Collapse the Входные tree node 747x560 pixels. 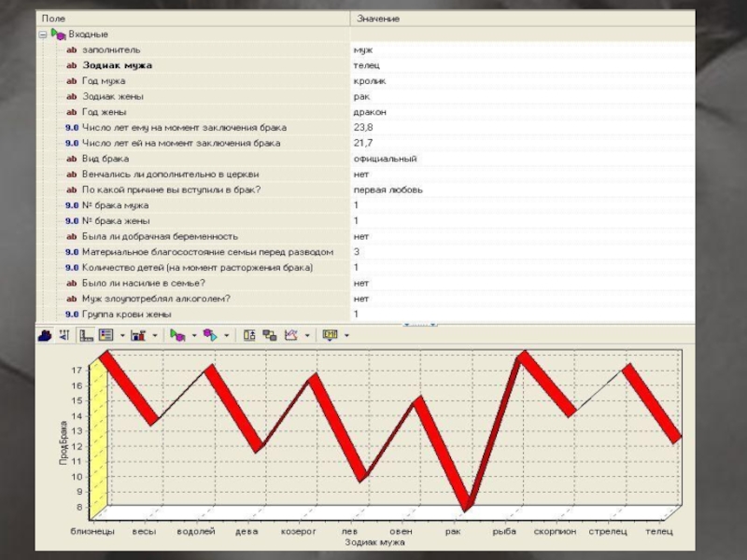pyautogui.click(x=43, y=35)
